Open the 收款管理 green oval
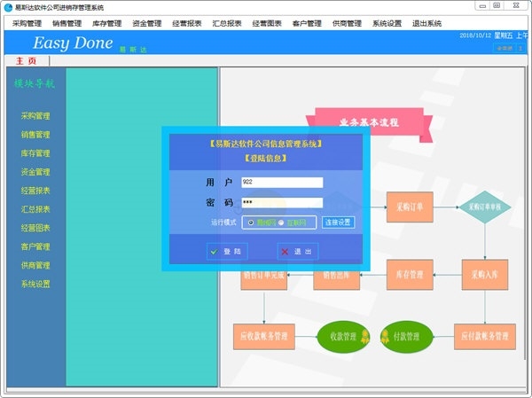Image resolution: width=532 pixels, height=398 pixels. [343, 337]
